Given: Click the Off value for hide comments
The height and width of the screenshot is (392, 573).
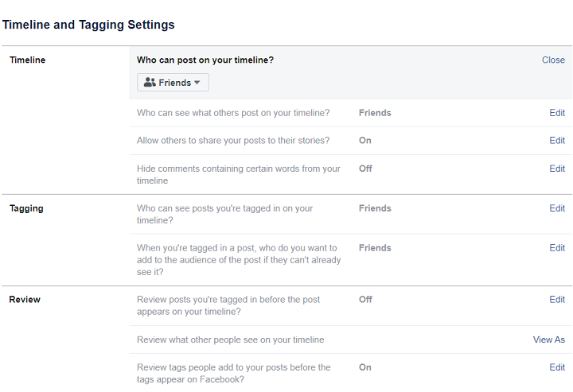Looking at the screenshot, I should click(365, 169).
